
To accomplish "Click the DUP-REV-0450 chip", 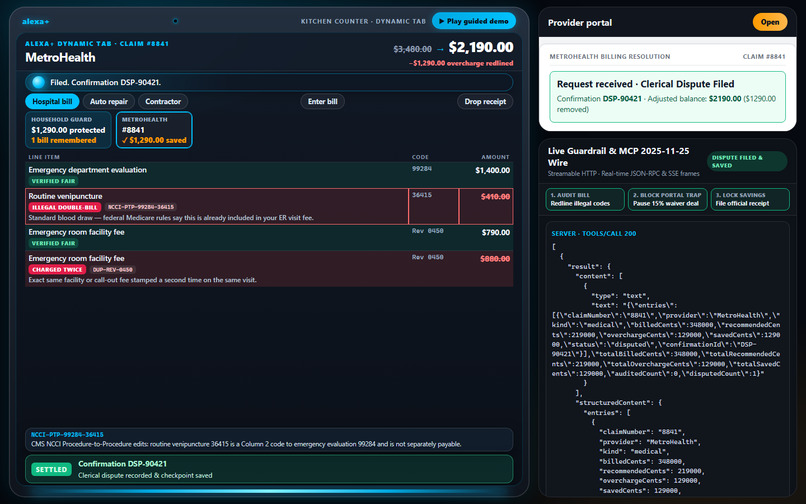I will coord(113,269).
